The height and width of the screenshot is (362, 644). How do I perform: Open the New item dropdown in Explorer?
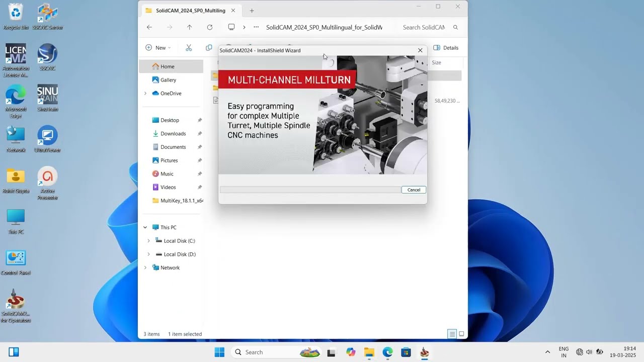pos(158,48)
